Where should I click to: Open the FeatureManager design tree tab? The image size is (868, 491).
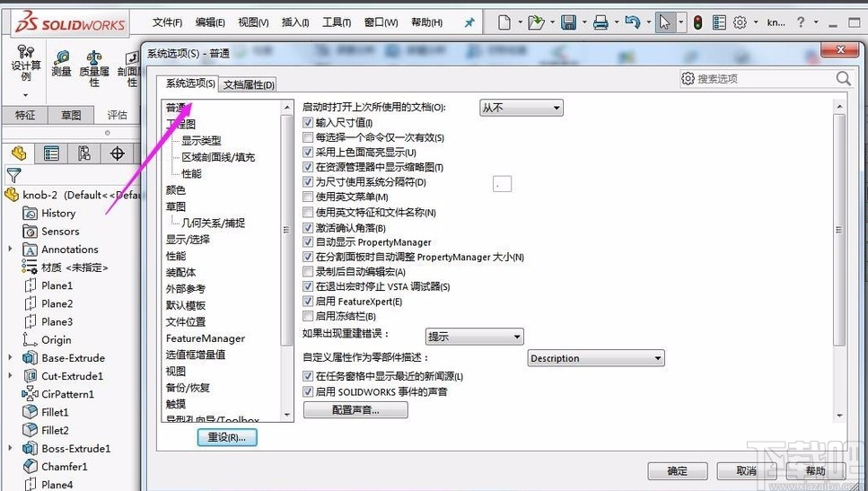click(19, 153)
